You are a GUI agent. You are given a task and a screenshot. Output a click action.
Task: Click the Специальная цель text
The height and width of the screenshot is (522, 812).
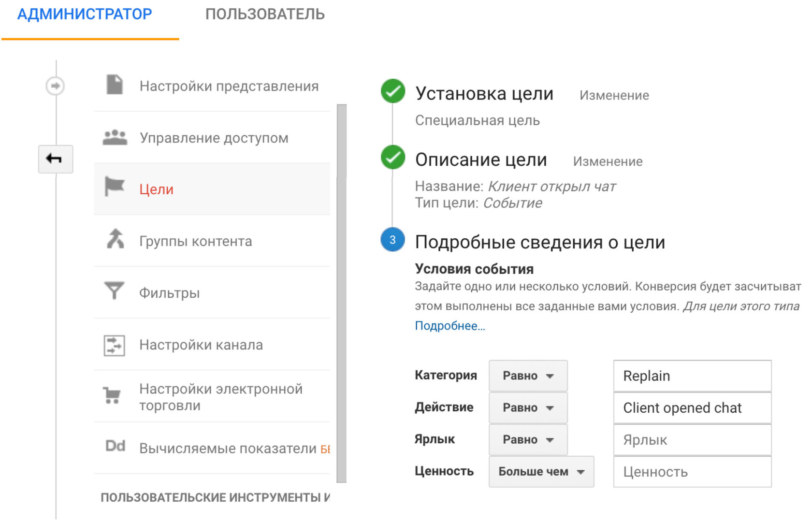click(x=478, y=120)
